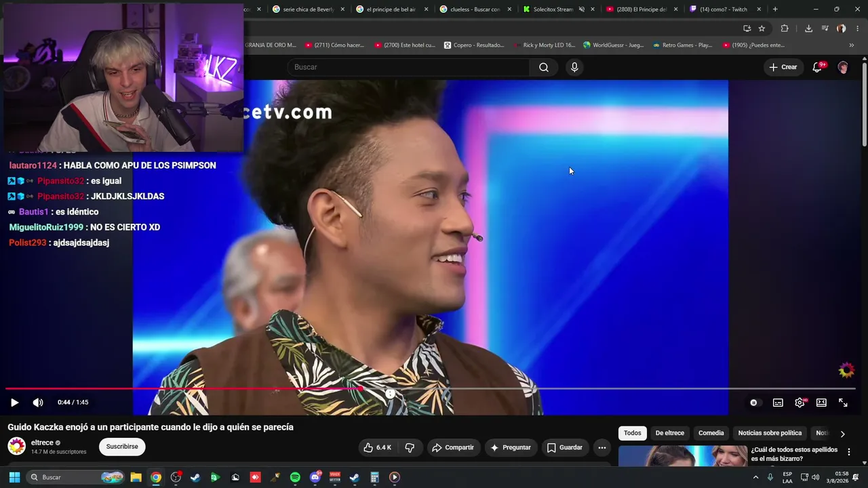868x488 pixels.
Task: Click the Compartir button
Action: tap(453, 447)
